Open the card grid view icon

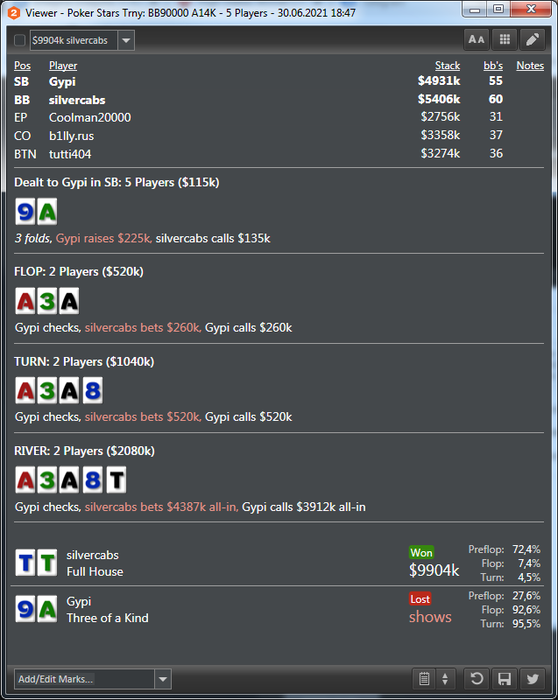[504, 40]
